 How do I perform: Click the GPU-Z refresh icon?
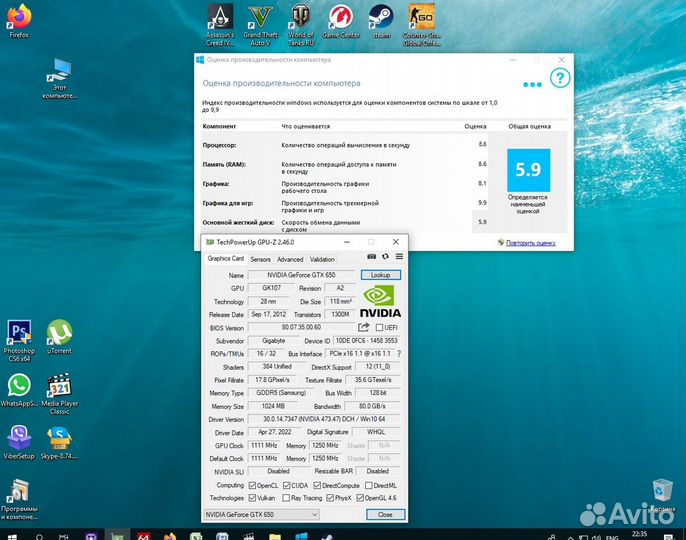click(x=385, y=256)
